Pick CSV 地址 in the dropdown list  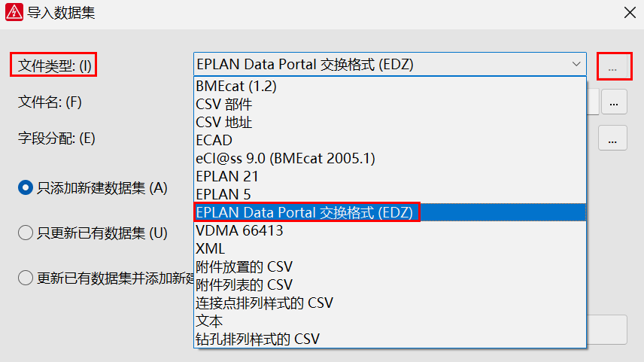click(x=224, y=123)
